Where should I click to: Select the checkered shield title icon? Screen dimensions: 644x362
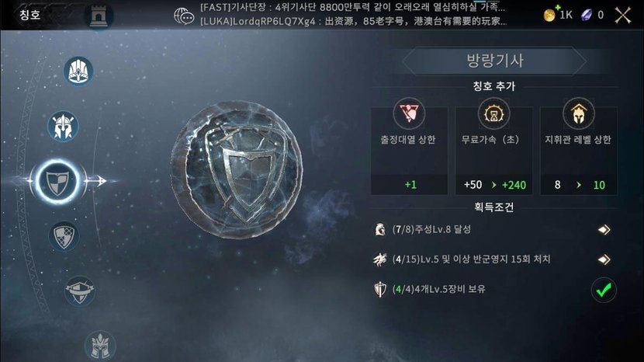point(64,236)
